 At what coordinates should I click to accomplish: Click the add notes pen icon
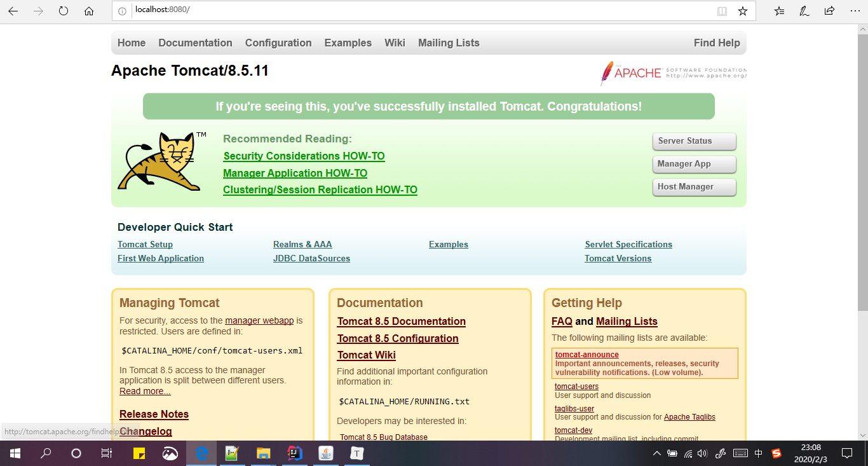(x=804, y=11)
